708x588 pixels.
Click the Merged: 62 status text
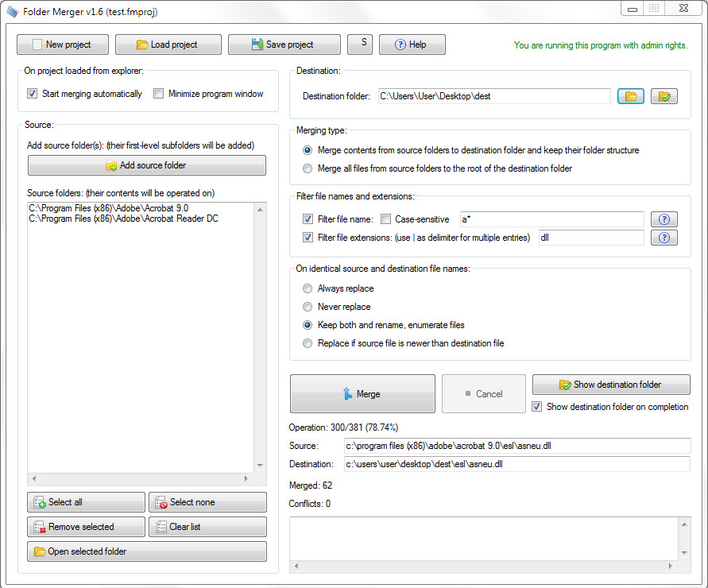(x=311, y=485)
